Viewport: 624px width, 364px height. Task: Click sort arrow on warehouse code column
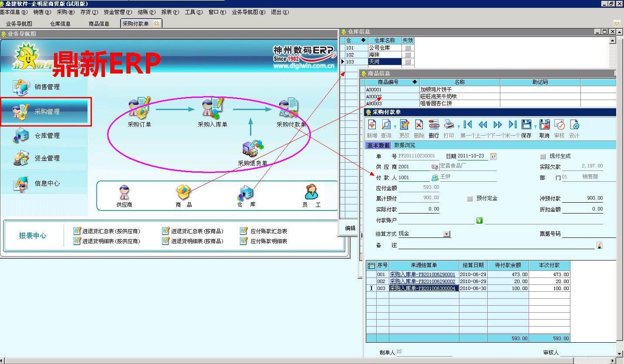(x=364, y=40)
